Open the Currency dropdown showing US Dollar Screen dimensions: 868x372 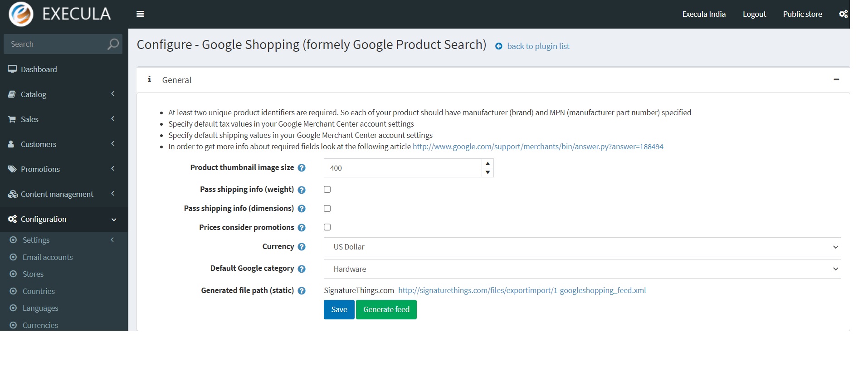(582, 247)
